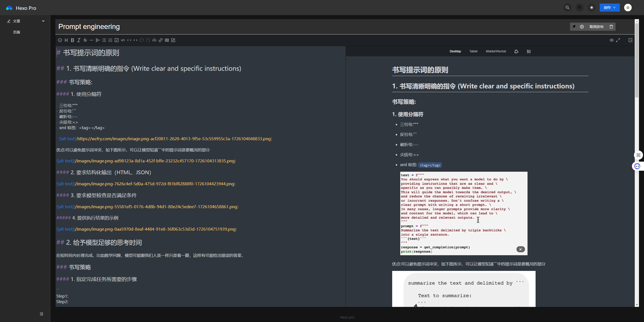Apply strikethrough formatting

pyautogui.click(x=85, y=40)
